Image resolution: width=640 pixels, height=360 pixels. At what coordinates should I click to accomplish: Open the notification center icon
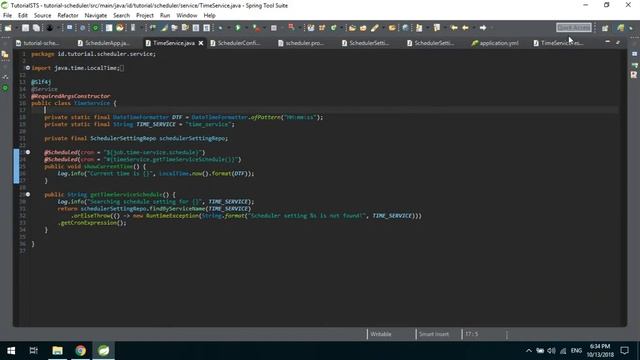tap(624, 351)
